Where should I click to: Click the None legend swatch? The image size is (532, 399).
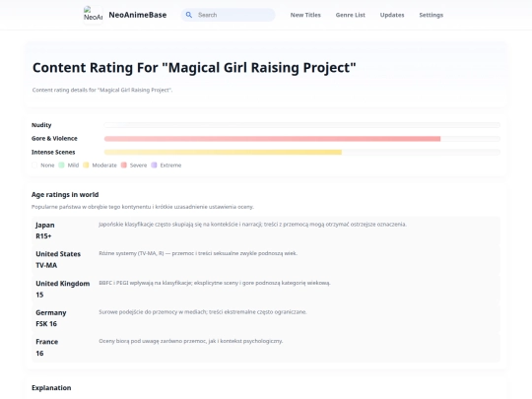[34, 166]
